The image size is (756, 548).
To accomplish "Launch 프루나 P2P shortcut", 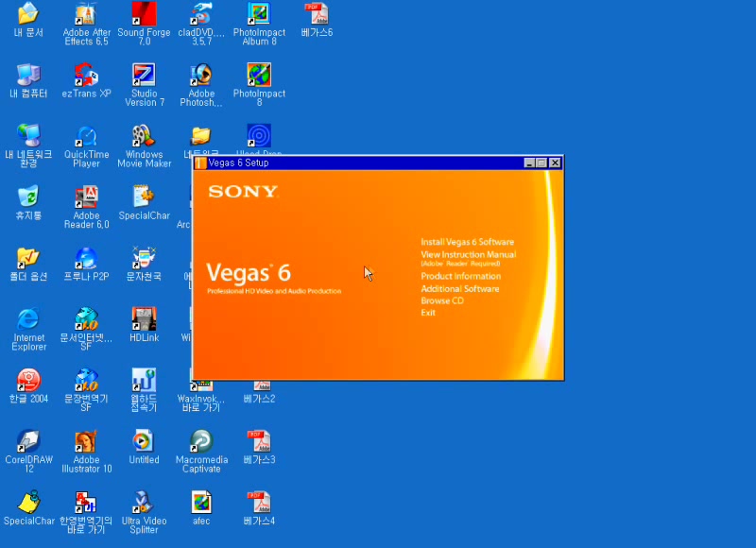I will [x=86, y=258].
